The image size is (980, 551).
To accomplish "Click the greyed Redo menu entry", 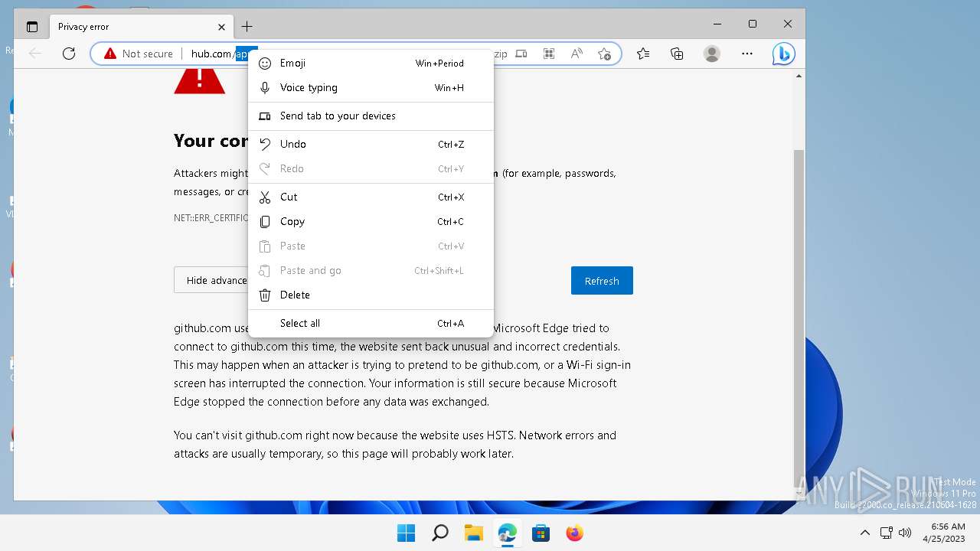I will (371, 169).
